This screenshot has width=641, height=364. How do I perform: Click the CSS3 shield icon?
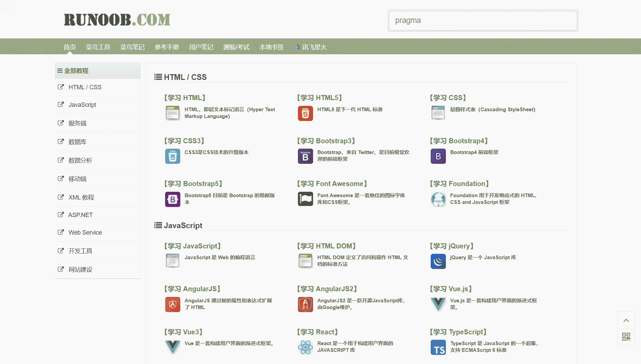click(173, 156)
